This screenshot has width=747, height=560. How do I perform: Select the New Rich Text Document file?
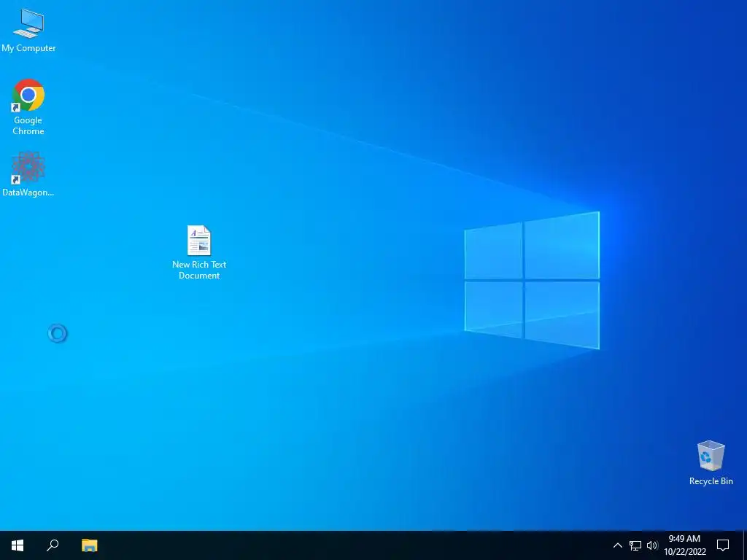199,252
